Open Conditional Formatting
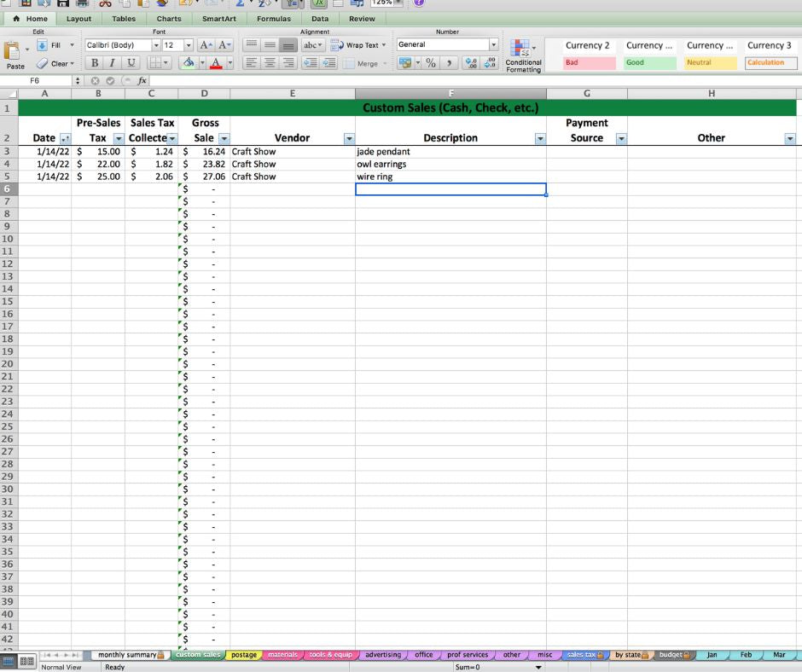 click(522, 55)
